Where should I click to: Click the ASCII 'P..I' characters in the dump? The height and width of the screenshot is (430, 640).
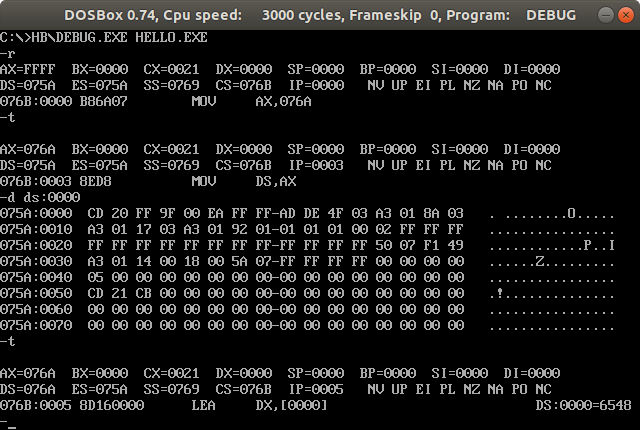[x=599, y=245]
